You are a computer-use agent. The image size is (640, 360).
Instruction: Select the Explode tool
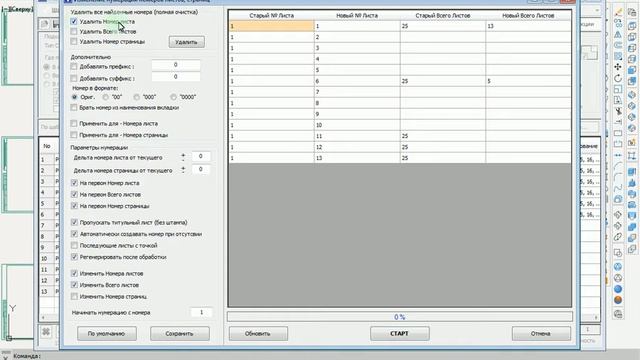618,199
